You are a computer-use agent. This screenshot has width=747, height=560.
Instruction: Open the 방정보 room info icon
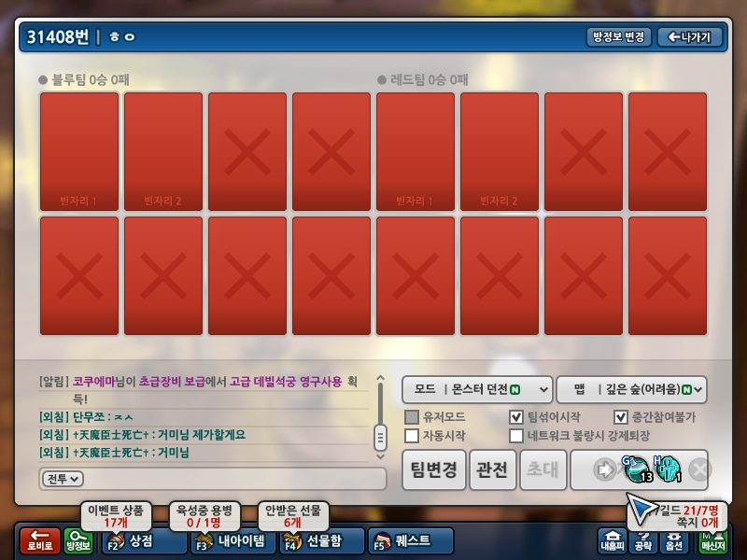tap(78, 540)
